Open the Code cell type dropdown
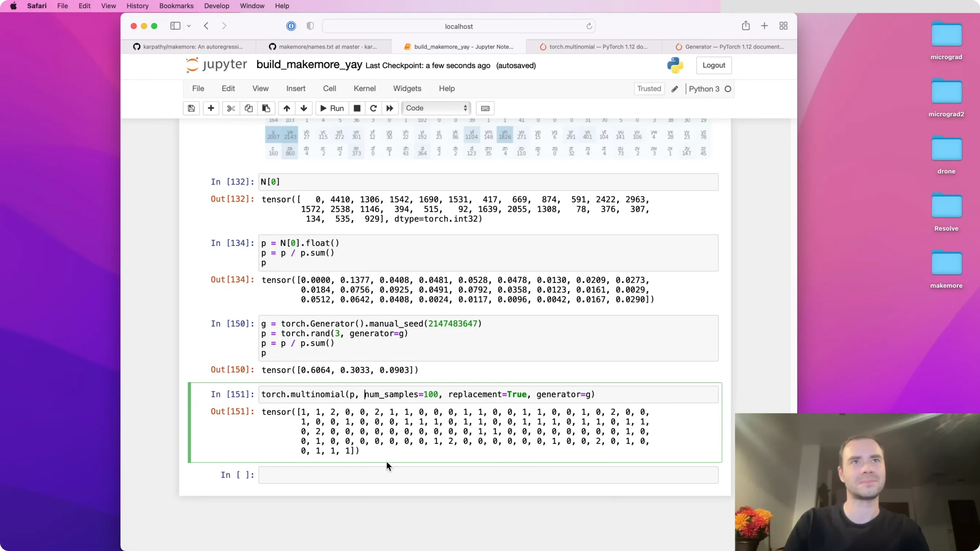The height and width of the screenshot is (551, 980). (x=436, y=108)
